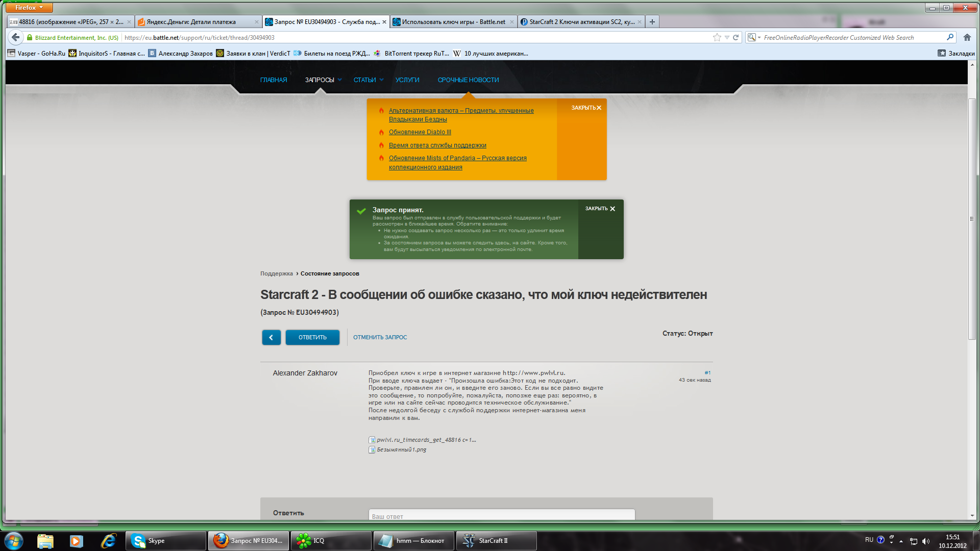The width and height of the screenshot is (980, 551).
Task: Open the InquisitorS bookmark
Action: [x=107, y=53]
